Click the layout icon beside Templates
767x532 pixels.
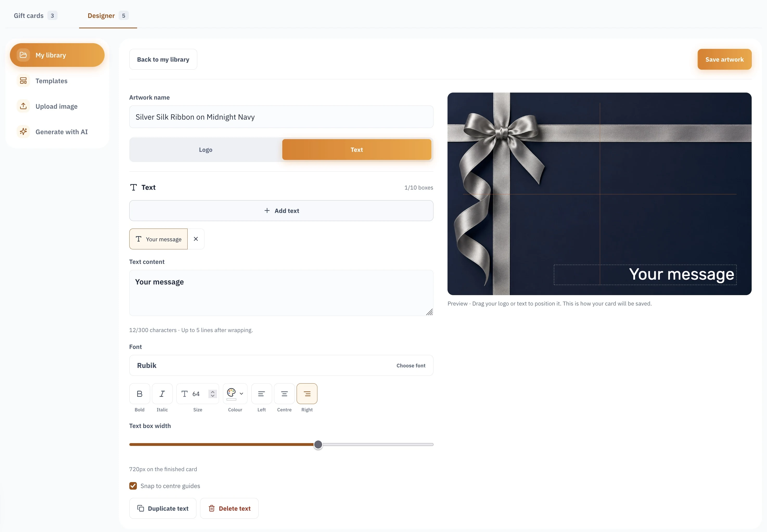tap(23, 81)
